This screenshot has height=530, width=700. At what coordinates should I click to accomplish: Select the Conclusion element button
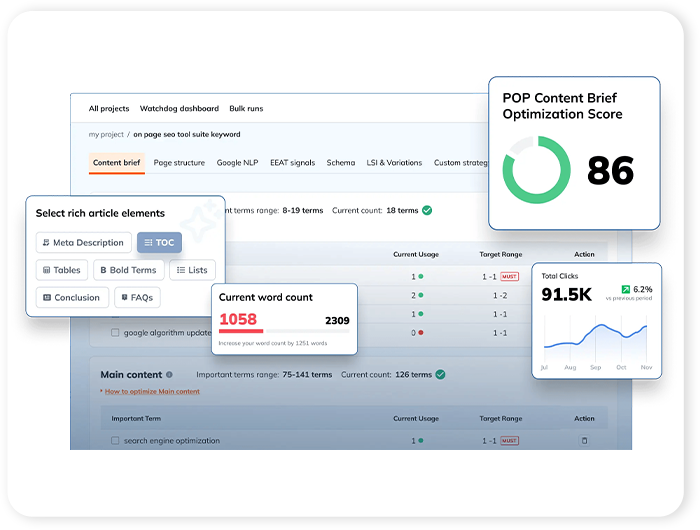point(72,297)
